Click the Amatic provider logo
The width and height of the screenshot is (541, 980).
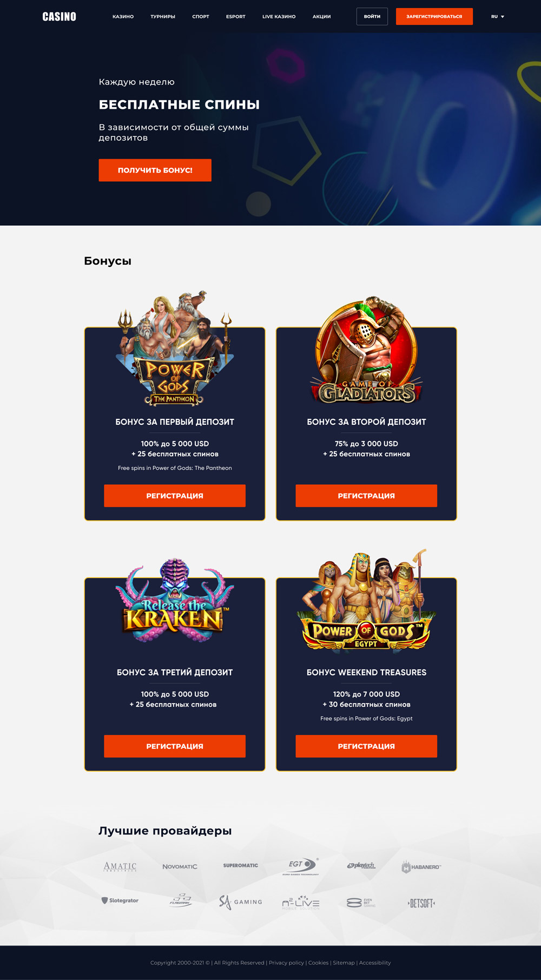pyautogui.click(x=120, y=866)
